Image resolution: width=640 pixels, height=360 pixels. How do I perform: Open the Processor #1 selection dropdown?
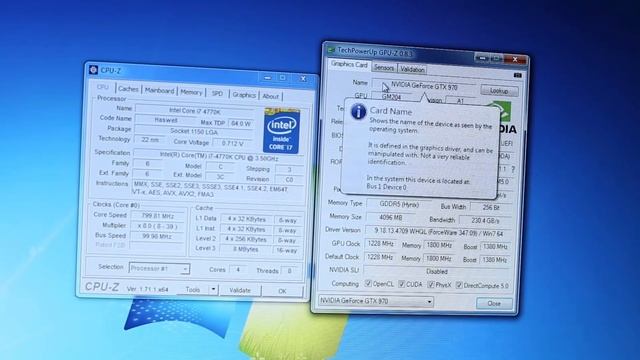[x=159, y=268]
